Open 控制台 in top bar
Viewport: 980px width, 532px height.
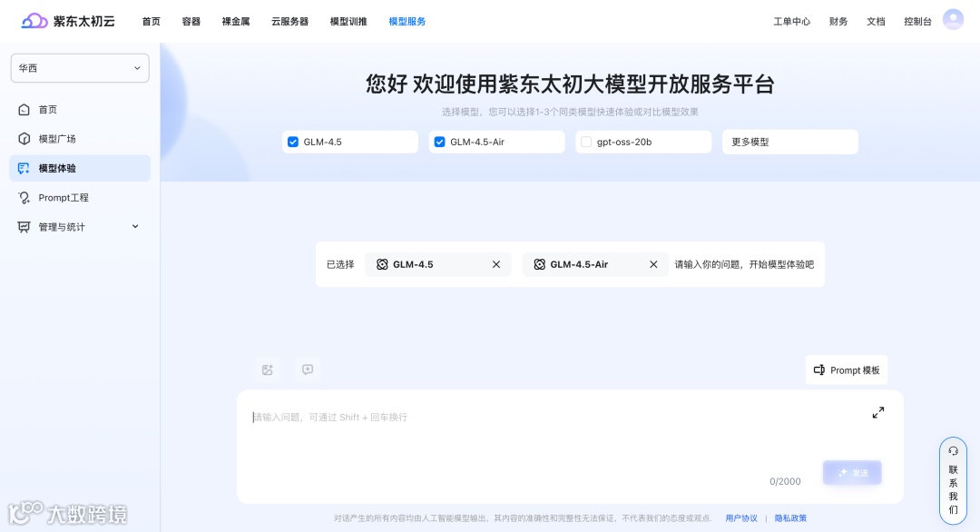pyautogui.click(x=917, y=21)
